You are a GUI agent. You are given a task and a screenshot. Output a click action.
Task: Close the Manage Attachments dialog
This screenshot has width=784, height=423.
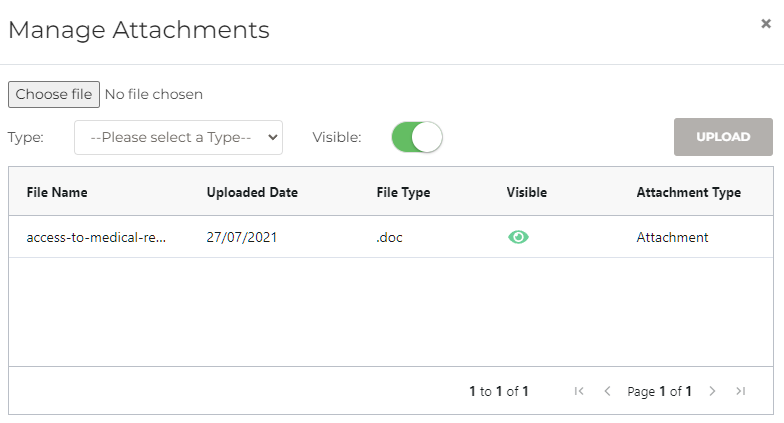pos(766,24)
